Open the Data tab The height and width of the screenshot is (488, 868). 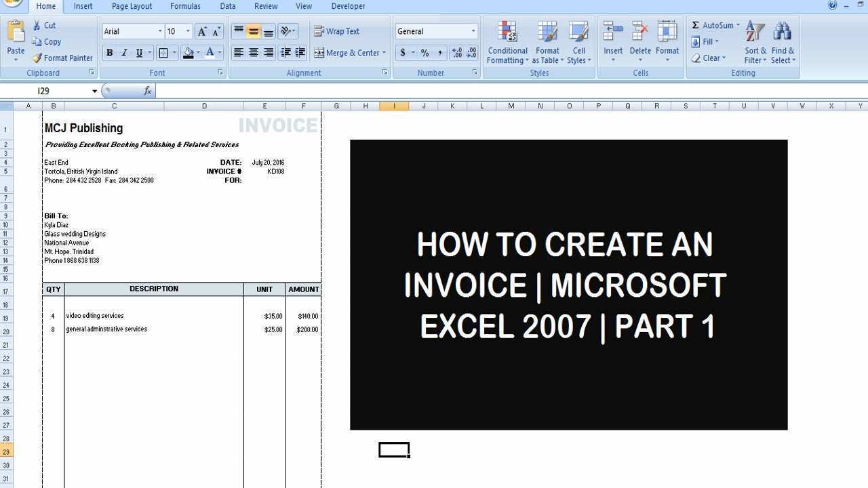(228, 6)
